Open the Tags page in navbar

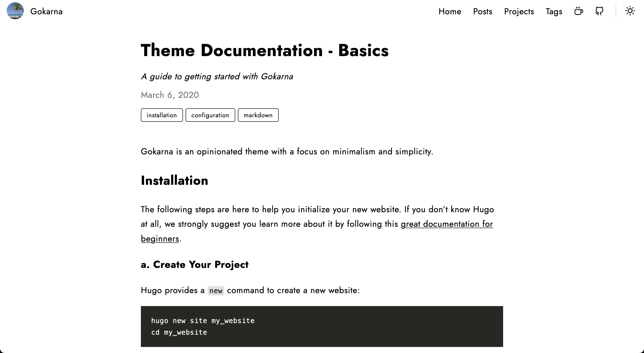tap(554, 11)
